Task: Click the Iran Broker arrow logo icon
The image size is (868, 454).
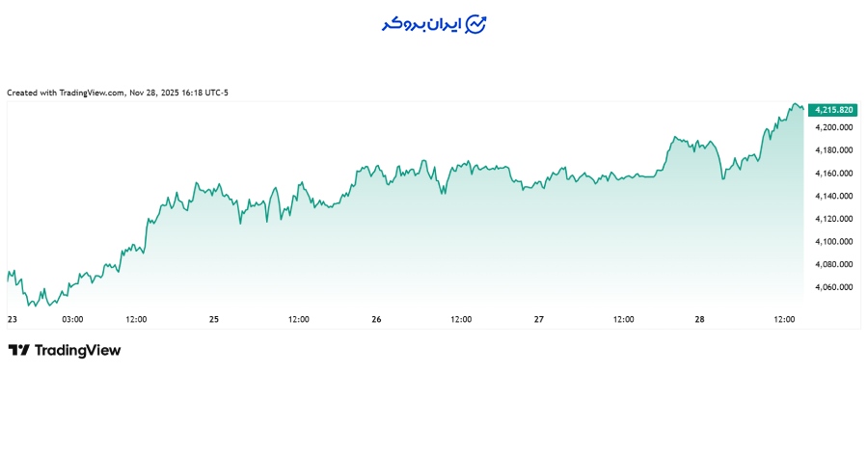Action: click(x=475, y=24)
